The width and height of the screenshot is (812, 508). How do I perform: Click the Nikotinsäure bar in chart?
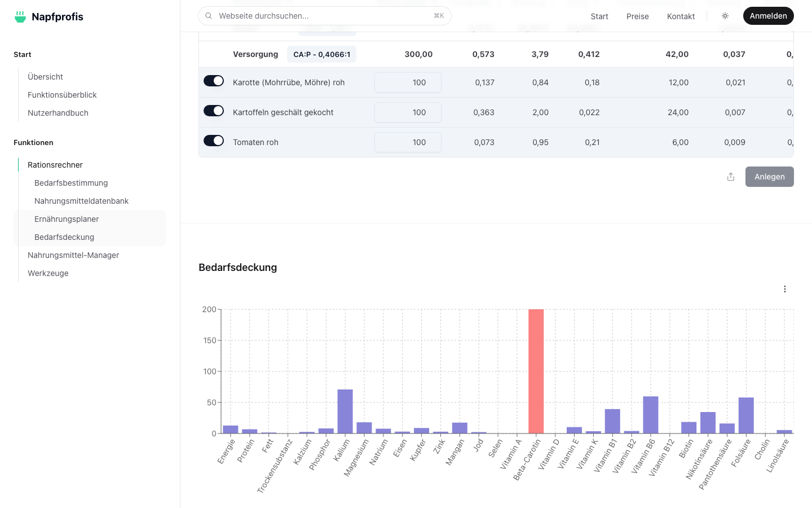click(x=708, y=423)
